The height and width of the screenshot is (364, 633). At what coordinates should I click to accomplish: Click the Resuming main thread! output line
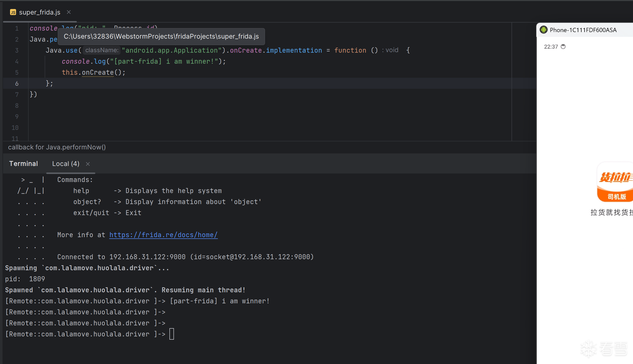pos(204,290)
